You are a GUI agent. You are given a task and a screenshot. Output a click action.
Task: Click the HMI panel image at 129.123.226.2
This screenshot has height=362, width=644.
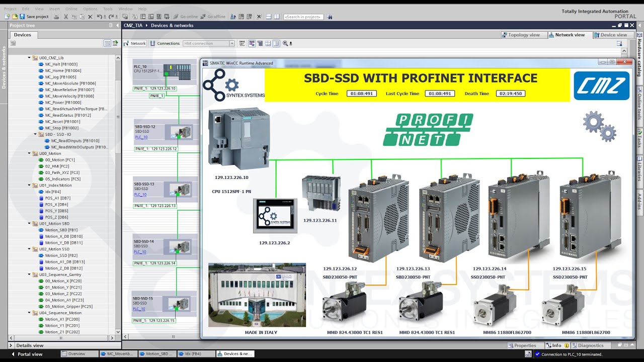(x=275, y=216)
